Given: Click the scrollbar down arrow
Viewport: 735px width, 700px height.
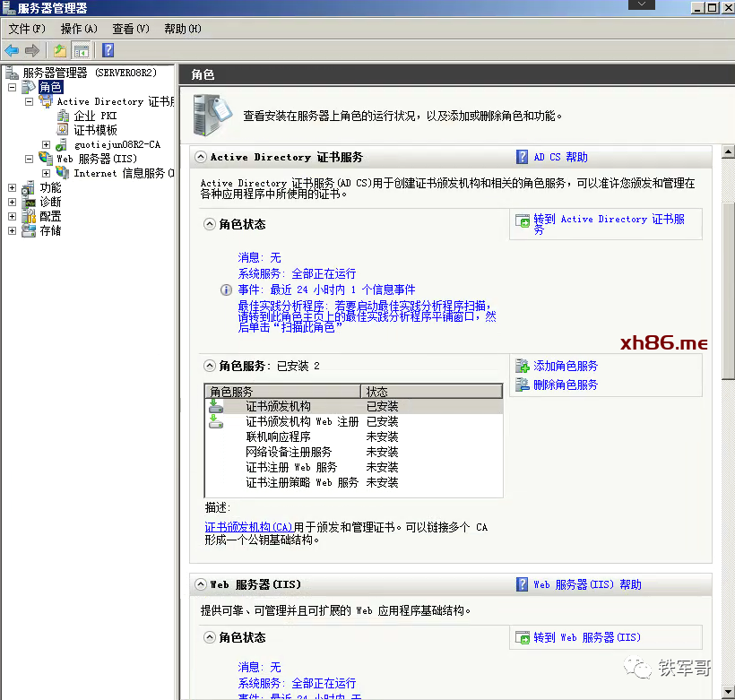Looking at the screenshot, I should click(x=728, y=692).
